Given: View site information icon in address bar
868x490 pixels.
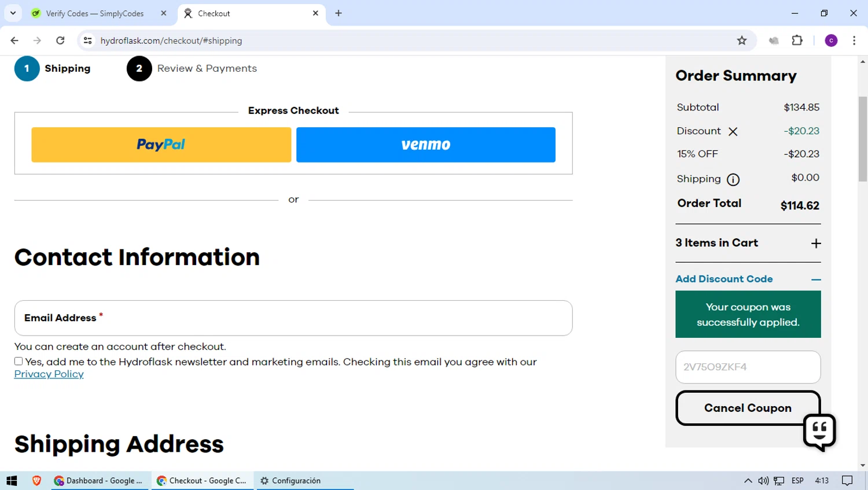Looking at the screenshot, I should (x=88, y=40).
